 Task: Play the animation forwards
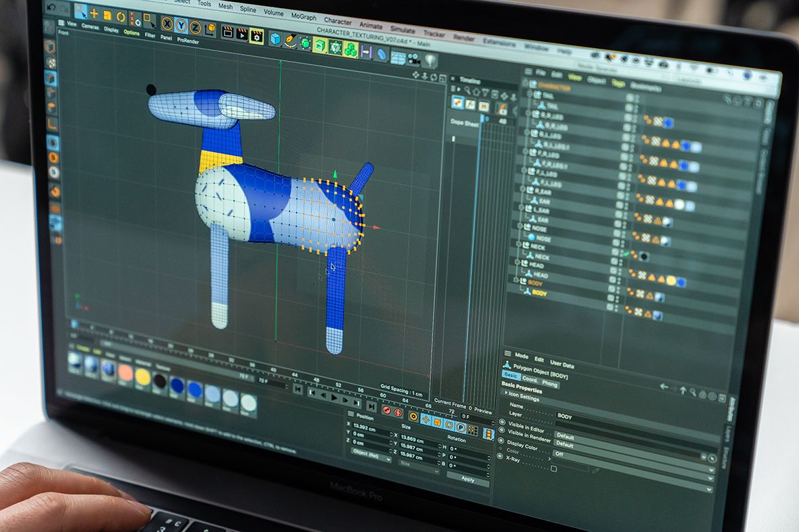point(334,397)
